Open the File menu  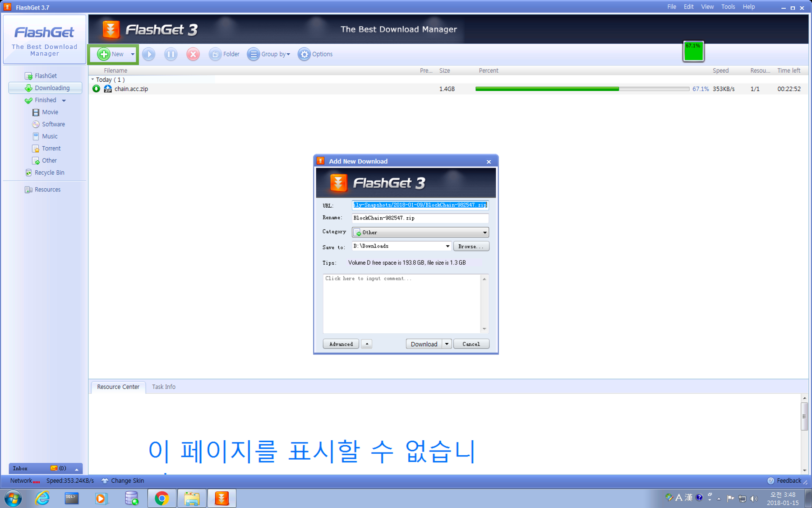click(672, 7)
